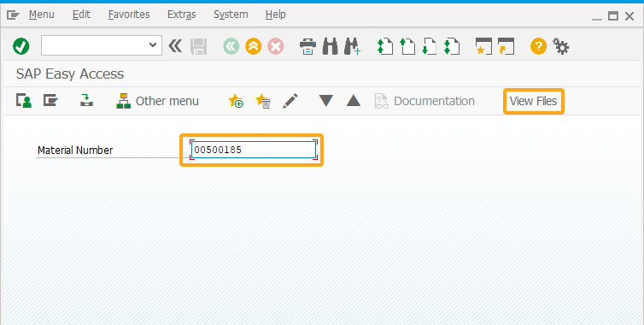Open the System menu
644x325 pixels.
click(231, 15)
